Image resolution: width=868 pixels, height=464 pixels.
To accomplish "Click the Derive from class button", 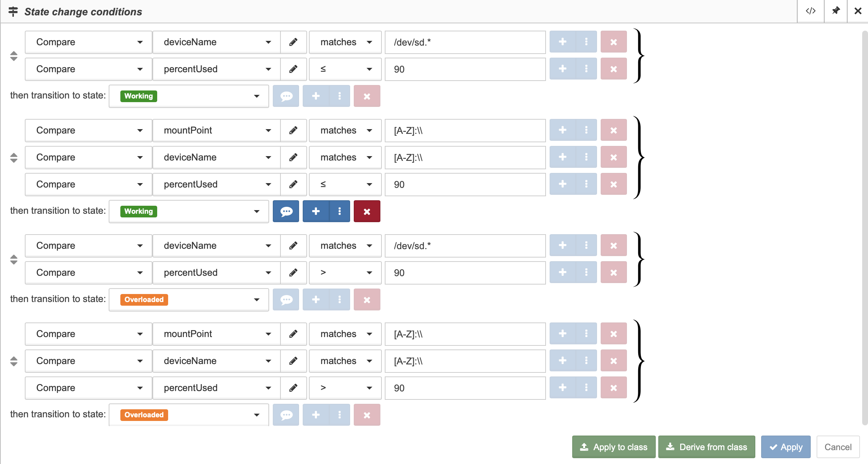I will tap(707, 447).
